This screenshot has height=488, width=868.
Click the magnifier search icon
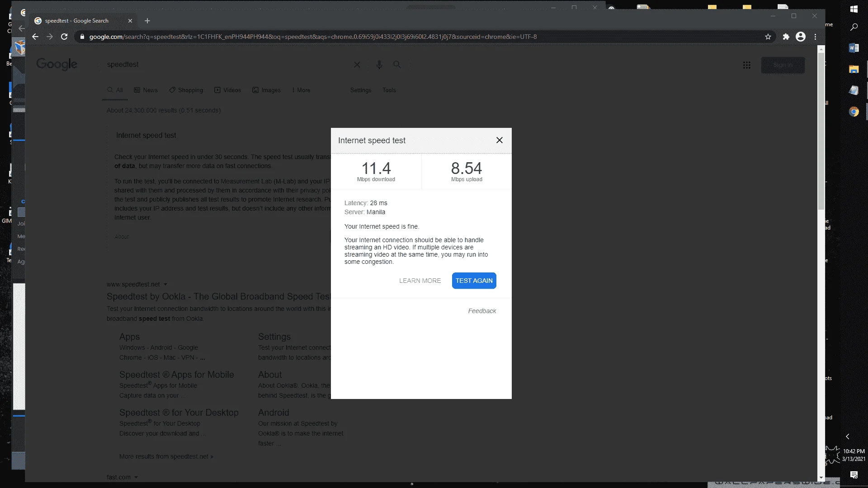coord(397,65)
